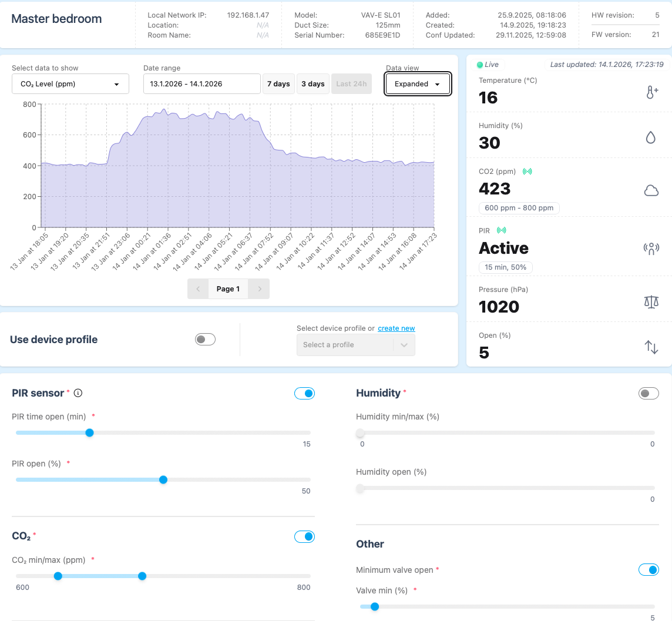Enable the Humidity toggle switch
Screen dimensions: 672x621
(649, 394)
